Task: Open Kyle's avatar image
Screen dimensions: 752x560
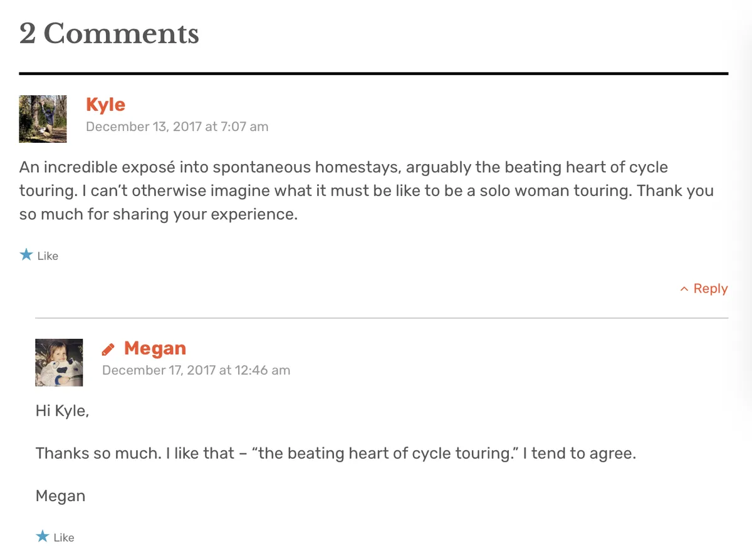Action: coord(43,119)
